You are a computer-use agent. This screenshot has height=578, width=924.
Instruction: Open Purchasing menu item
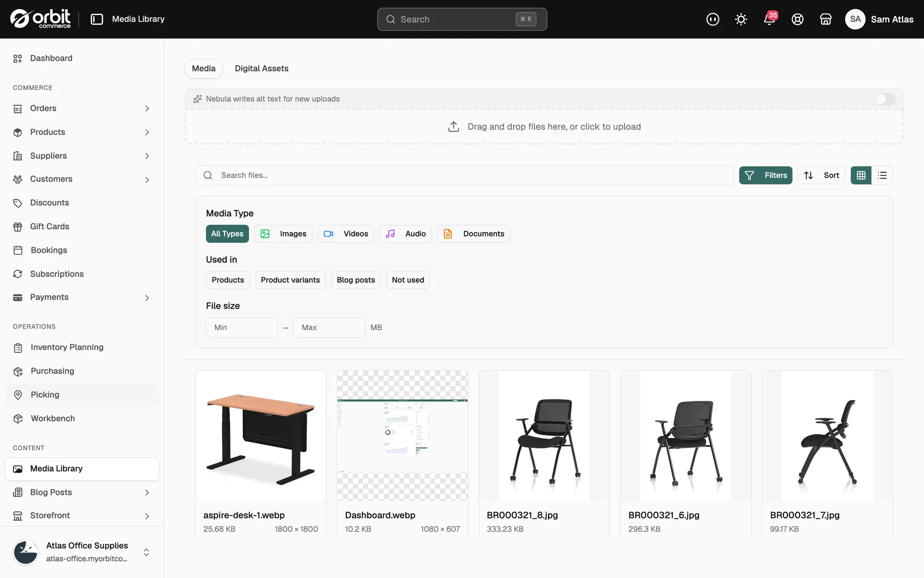(82, 371)
